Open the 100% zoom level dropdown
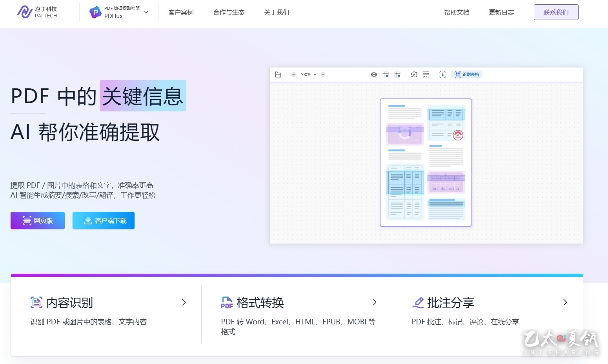This screenshot has width=608, height=364. 308,75
